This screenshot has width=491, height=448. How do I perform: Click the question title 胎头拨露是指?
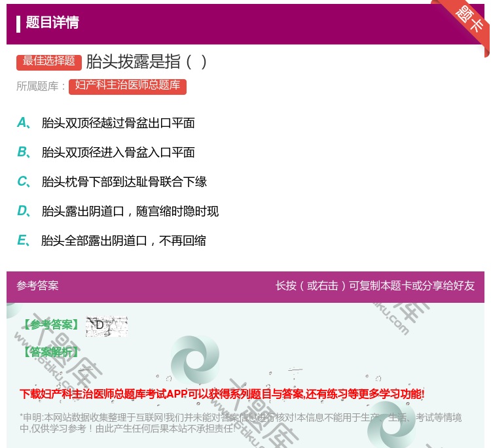(147, 61)
